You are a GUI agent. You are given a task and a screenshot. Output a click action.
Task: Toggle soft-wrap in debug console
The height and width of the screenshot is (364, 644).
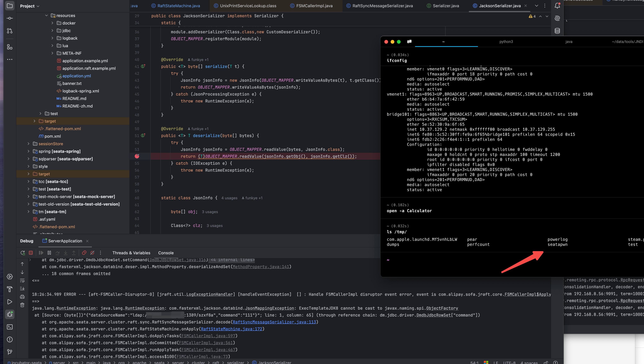(x=22, y=280)
